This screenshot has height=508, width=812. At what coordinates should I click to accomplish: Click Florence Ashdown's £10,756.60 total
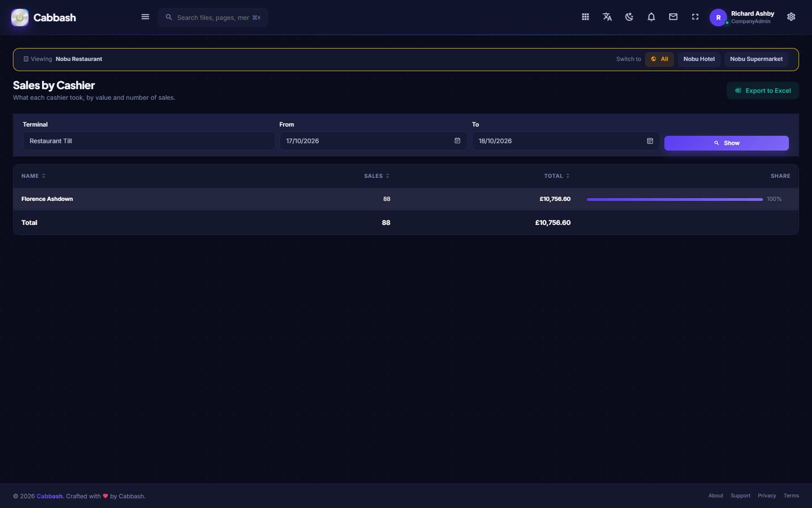pyautogui.click(x=555, y=199)
